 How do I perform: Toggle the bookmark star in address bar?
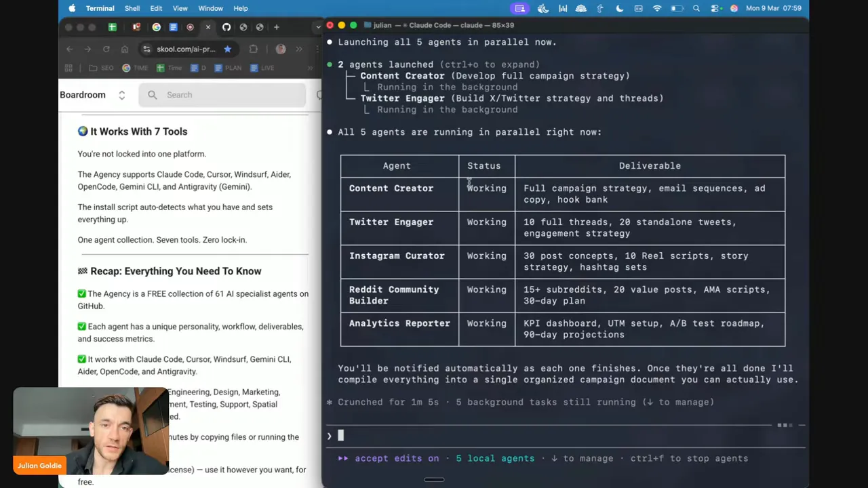click(227, 49)
